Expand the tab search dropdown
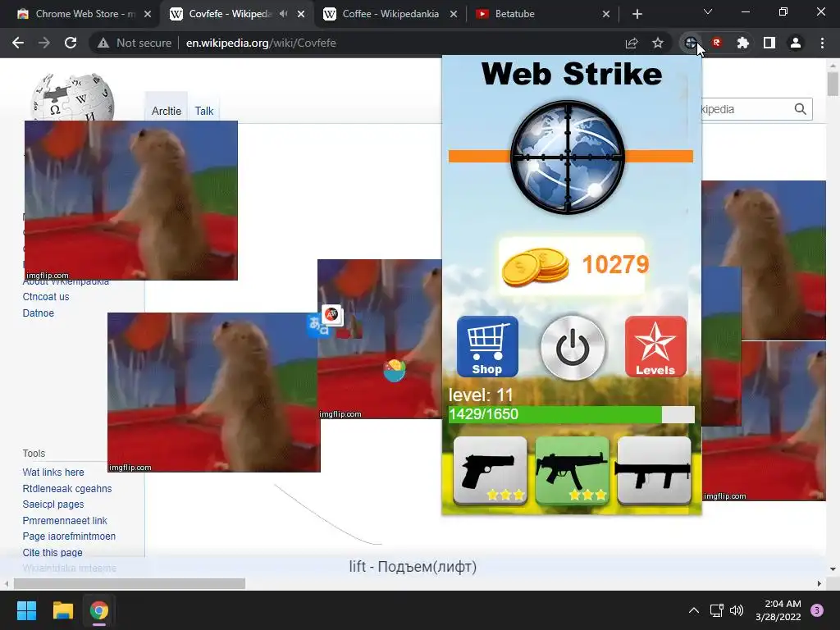The width and height of the screenshot is (840, 630). (x=708, y=11)
